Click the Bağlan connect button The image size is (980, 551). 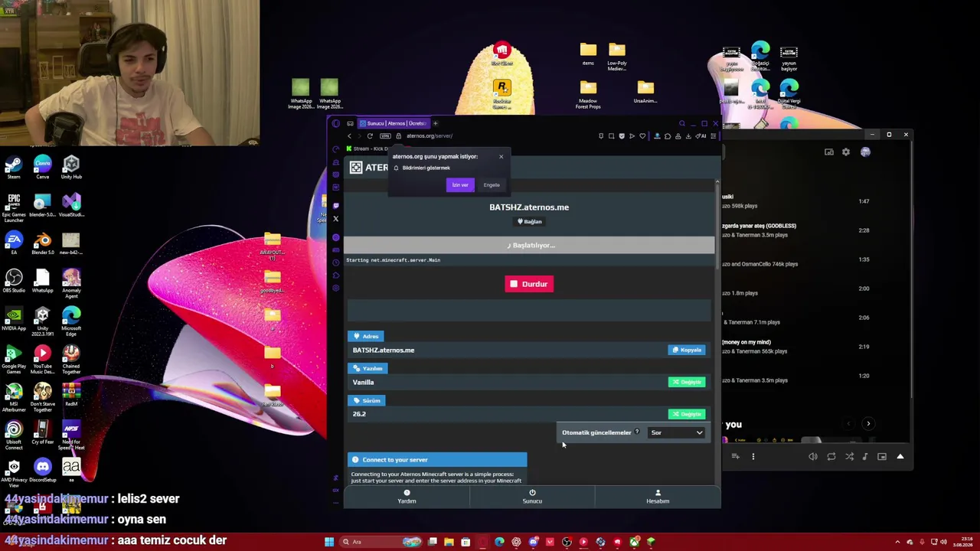(x=529, y=221)
